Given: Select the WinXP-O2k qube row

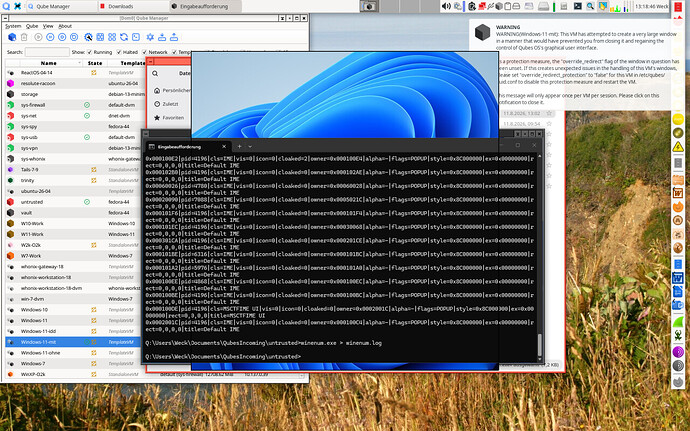Looking at the screenshot, I should coord(75,374).
